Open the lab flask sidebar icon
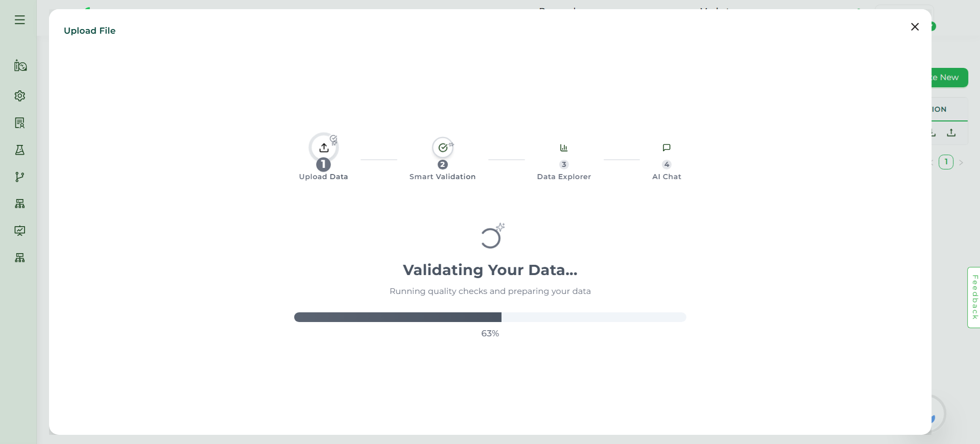This screenshot has height=444, width=980. click(x=20, y=150)
